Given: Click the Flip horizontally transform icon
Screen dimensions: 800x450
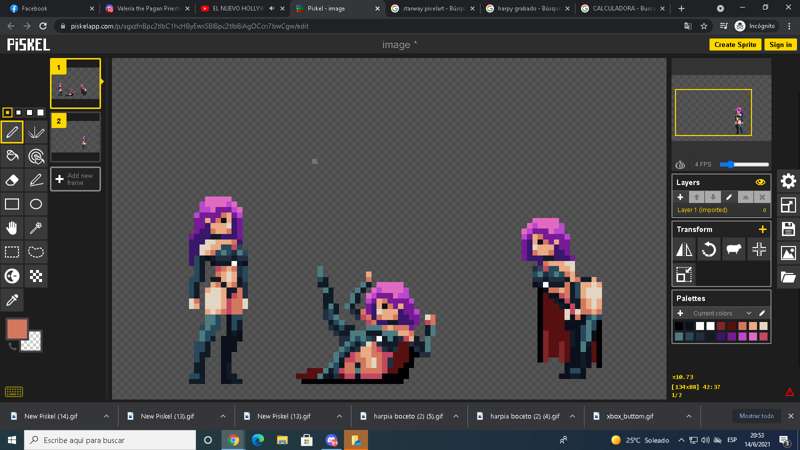Looking at the screenshot, I should pos(684,249).
